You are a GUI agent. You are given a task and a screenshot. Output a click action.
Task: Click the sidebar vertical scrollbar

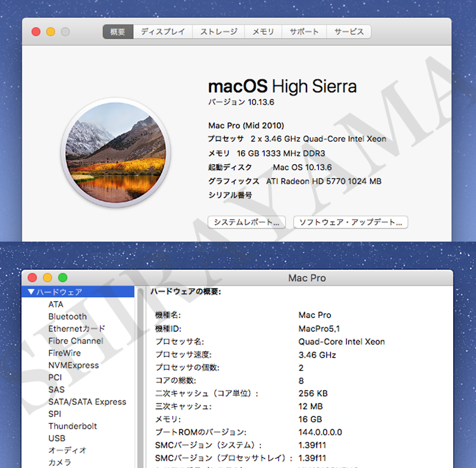pyautogui.click(x=140, y=380)
